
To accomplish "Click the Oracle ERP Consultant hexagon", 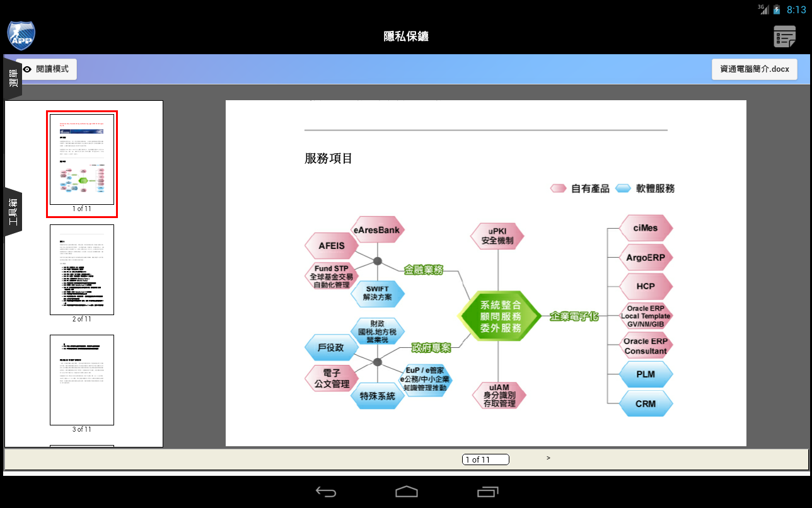I will click(646, 345).
